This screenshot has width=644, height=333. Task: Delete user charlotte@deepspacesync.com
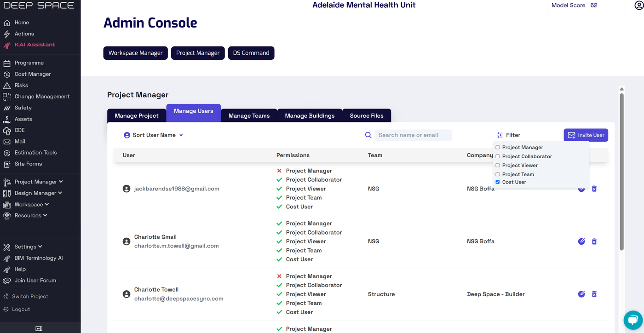coord(594,294)
